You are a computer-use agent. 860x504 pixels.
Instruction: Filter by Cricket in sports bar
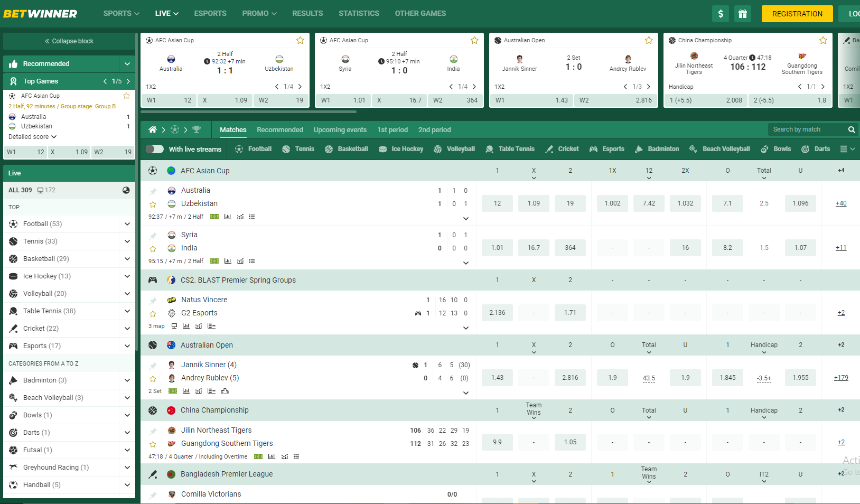(562, 149)
